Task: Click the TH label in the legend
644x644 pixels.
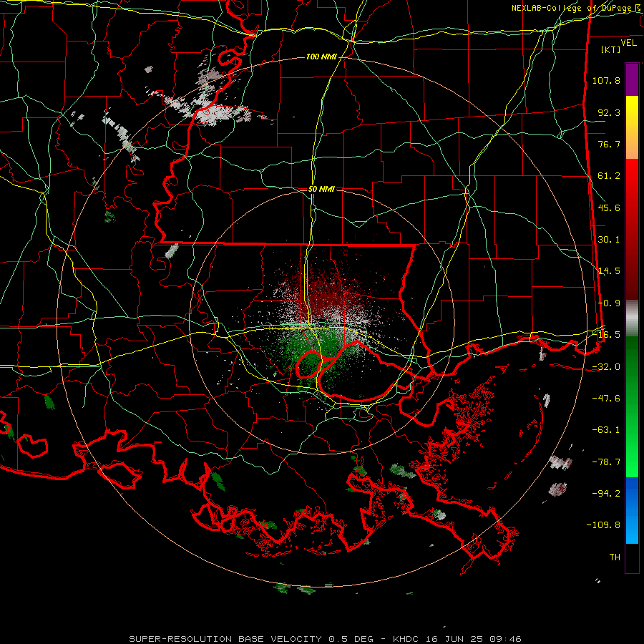Action: [615, 557]
